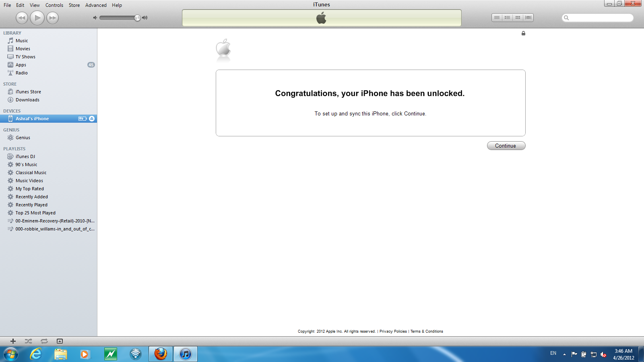Switch to Cover Flow view
This screenshot has height=362, width=644.
click(528, 18)
